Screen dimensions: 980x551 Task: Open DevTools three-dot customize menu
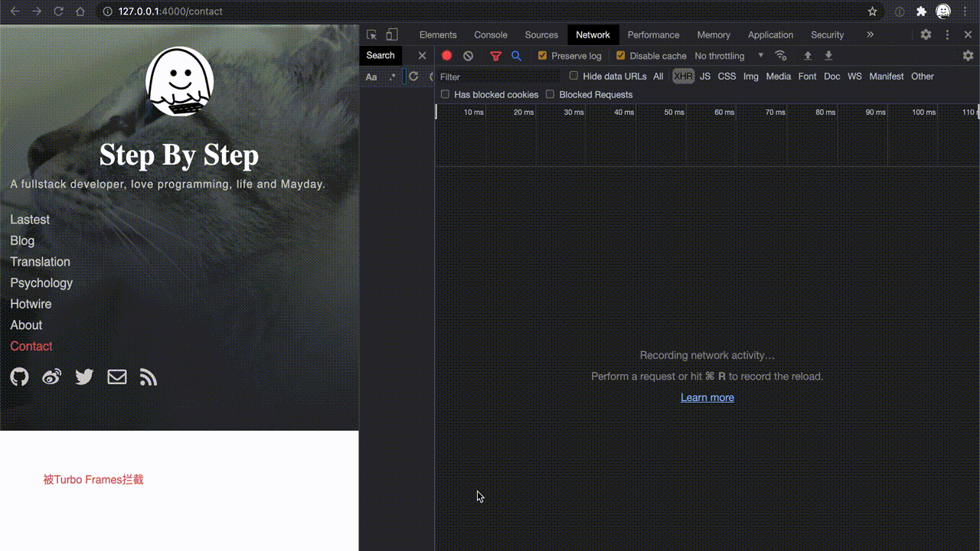click(947, 34)
